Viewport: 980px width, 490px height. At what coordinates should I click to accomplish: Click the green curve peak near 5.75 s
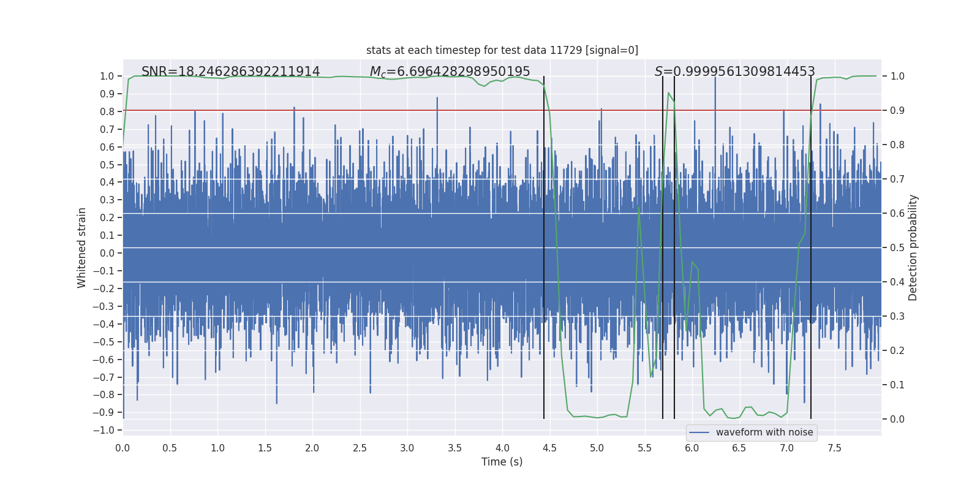click(669, 93)
